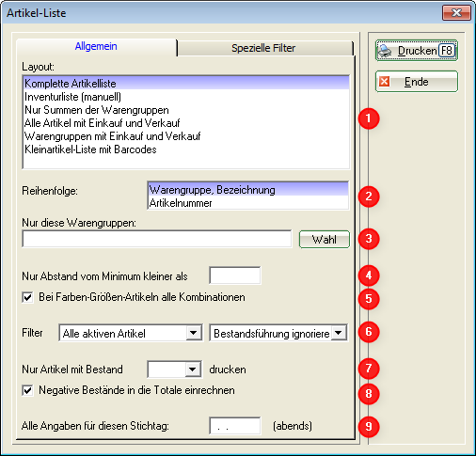Toggle Bei Farben-Größen-Artikeln alle Kombinationen checkbox
This screenshot has width=476, height=456.
pyautogui.click(x=27, y=297)
